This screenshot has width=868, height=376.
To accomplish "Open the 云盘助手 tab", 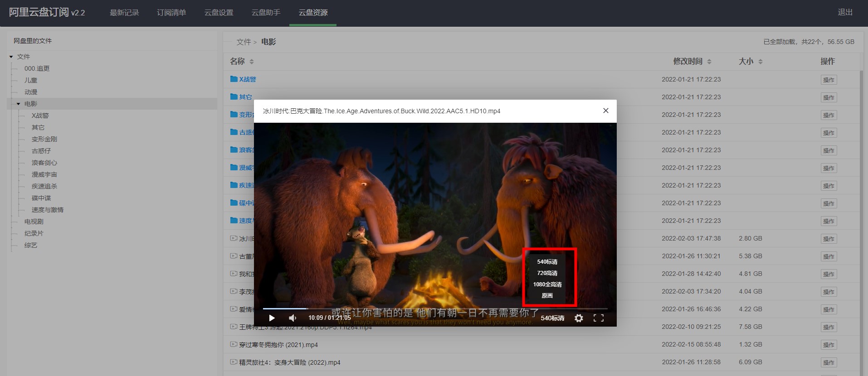I will coord(266,13).
